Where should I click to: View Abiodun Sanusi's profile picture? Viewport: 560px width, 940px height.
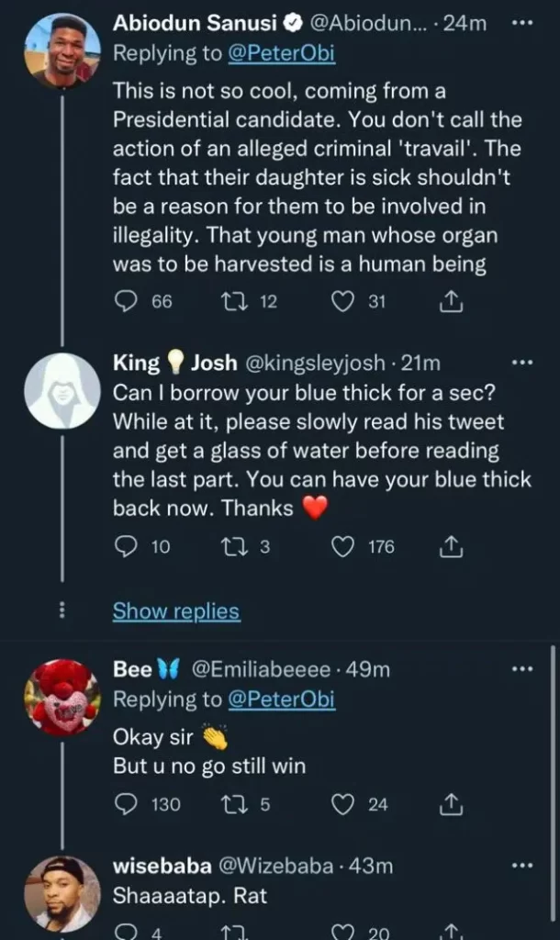(x=62, y=50)
